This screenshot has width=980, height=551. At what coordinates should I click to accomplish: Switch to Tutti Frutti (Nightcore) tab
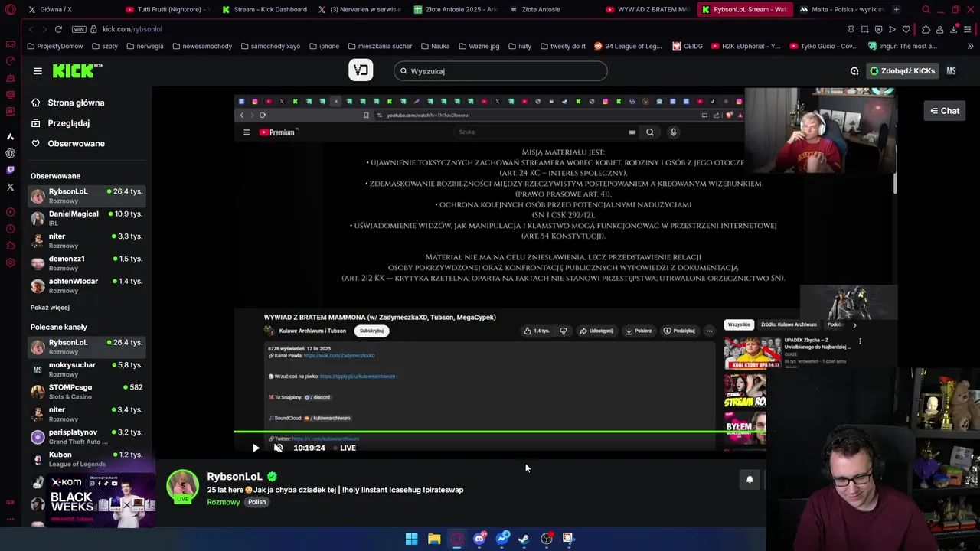click(167, 9)
